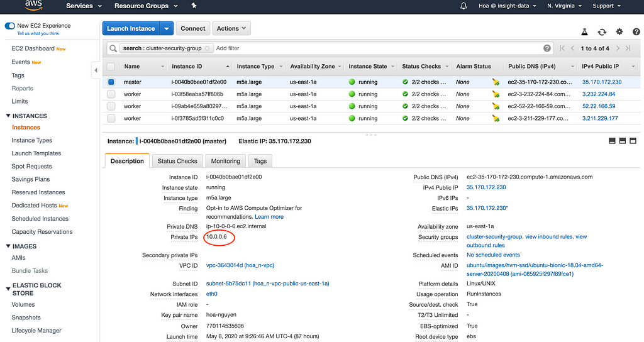Maximize the details pane layout icon

coord(633,141)
